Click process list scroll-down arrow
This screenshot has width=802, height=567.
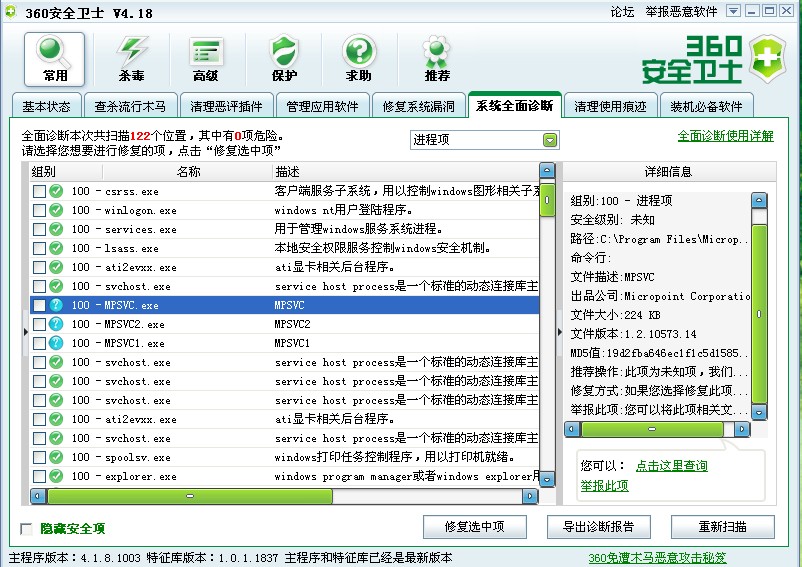click(x=547, y=479)
